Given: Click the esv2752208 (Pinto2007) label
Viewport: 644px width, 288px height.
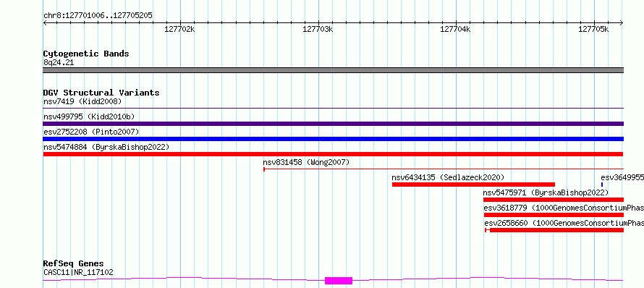Looking at the screenshot, I should 91,132.
